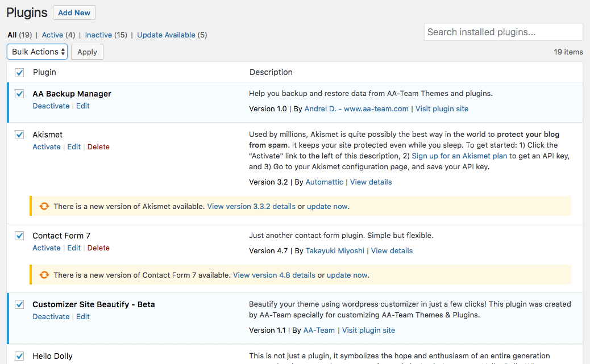The width and height of the screenshot is (590, 364).
Task: Click the Akismet plugin name
Action: click(47, 135)
